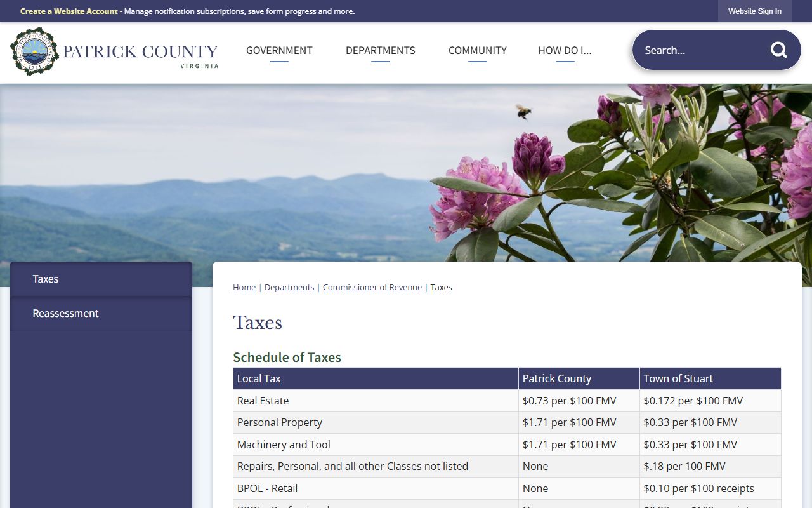This screenshot has height=508, width=812.
Task: Select Taxes in the side navigation
Action: pyautogui.click(x=101, y=279)
